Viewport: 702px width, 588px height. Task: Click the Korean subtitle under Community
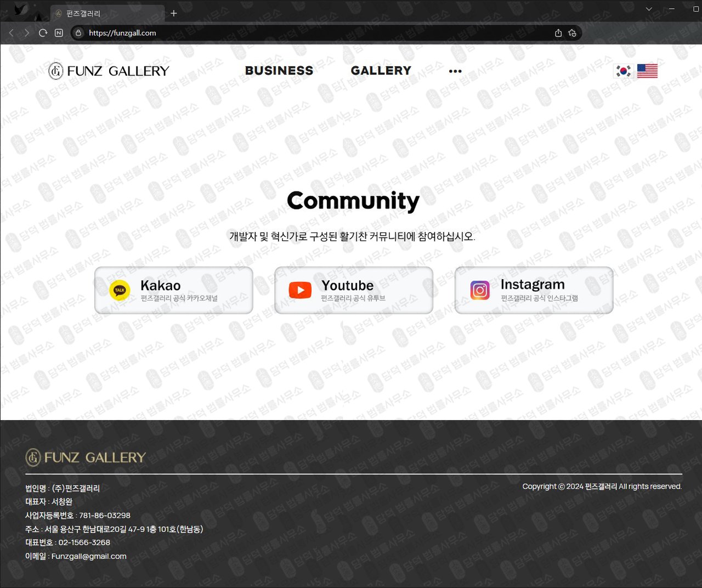pyautogui.click(x=352, y=236)
